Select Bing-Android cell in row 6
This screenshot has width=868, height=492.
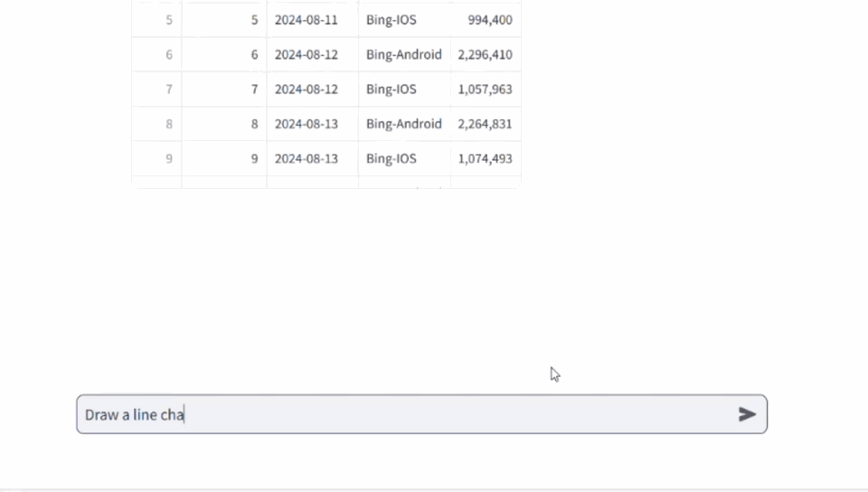tap(404, 54)
